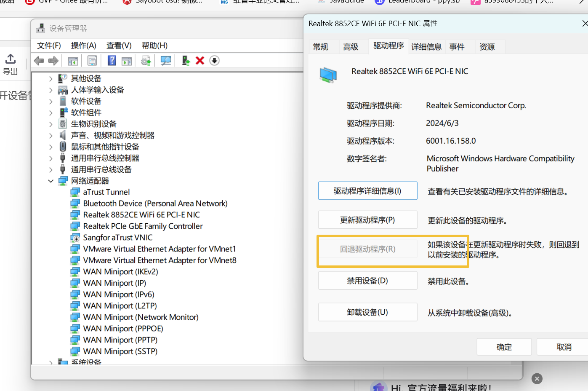Confirm the dialog with 确定
588x391 pixels.
click(x=504, y=347)
